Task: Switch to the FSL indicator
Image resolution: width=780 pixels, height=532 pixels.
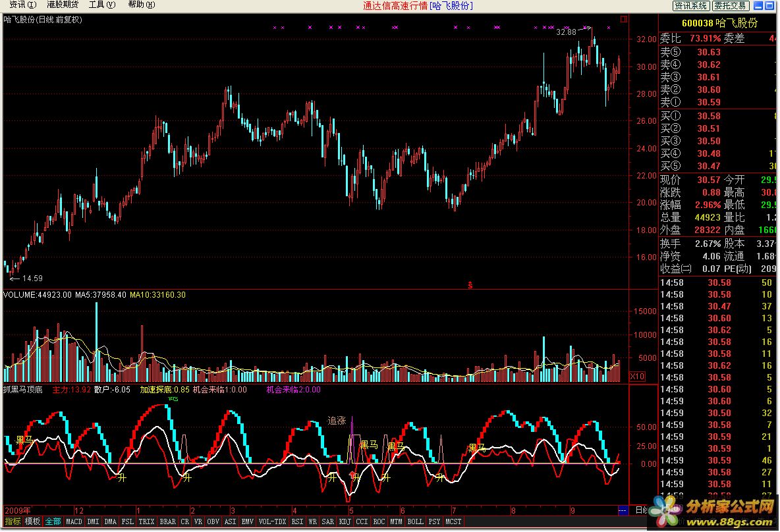Action: [128, 521]
